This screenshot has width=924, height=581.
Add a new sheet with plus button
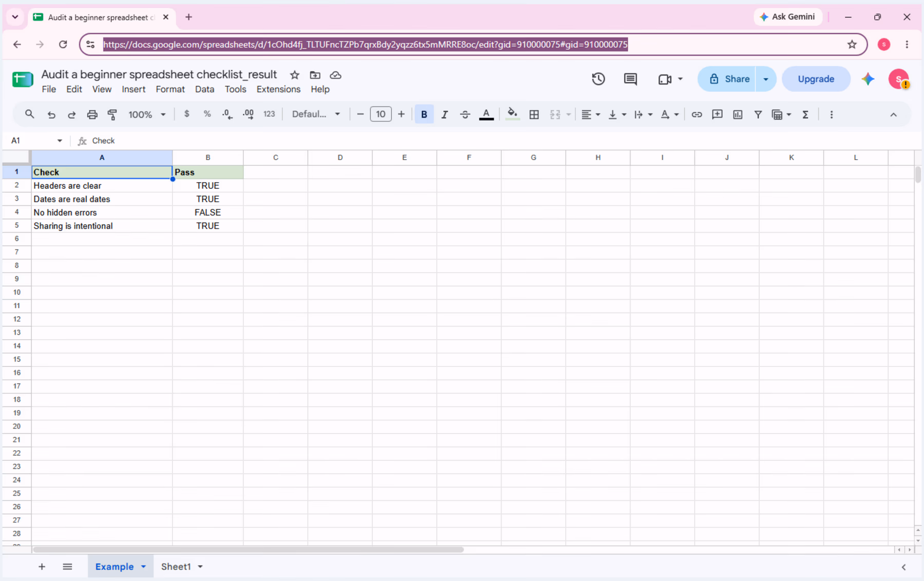(42, 567)
